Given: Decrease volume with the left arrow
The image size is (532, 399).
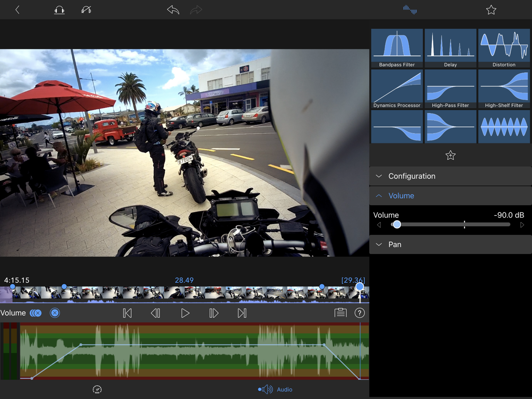Looking at the screenshot, I should pyautogui.click(x=379, y=225).
